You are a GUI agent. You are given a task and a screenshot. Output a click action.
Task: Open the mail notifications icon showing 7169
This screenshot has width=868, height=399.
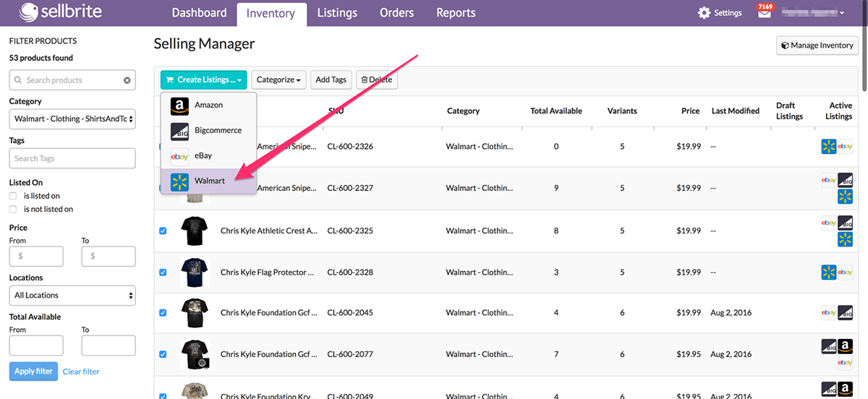click(765, 12)
